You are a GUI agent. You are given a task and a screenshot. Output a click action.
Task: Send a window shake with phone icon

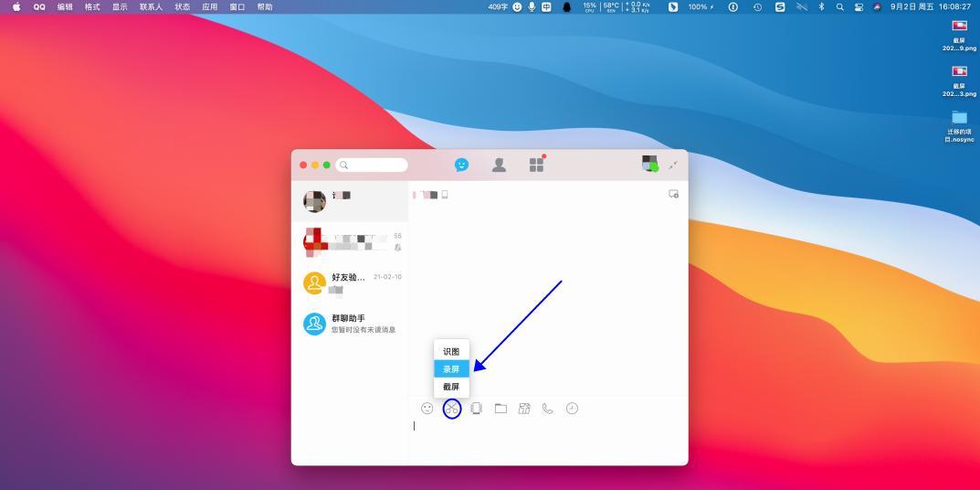click(476, 409)
